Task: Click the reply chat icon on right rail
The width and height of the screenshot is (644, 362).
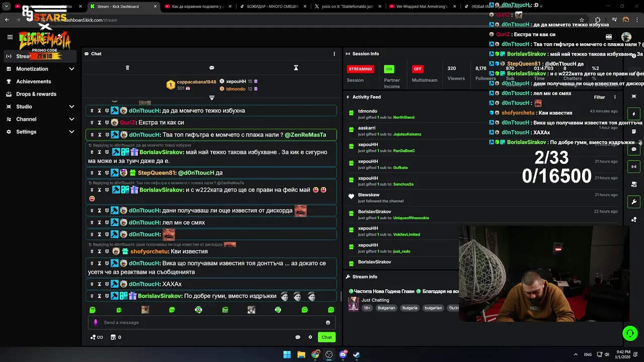Action: point(634,149)
